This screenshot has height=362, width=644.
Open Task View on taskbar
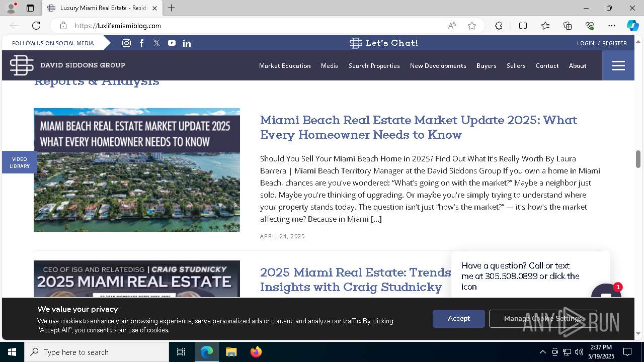[181, 352]
